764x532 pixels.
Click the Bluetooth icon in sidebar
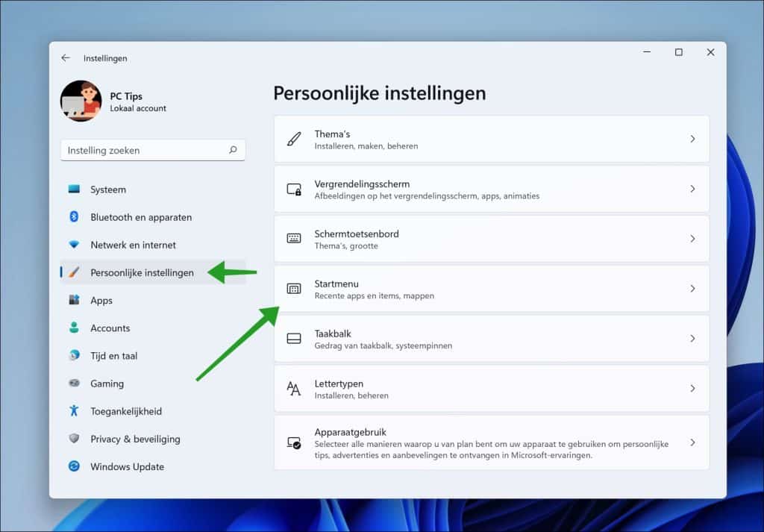tap(74, 217)
